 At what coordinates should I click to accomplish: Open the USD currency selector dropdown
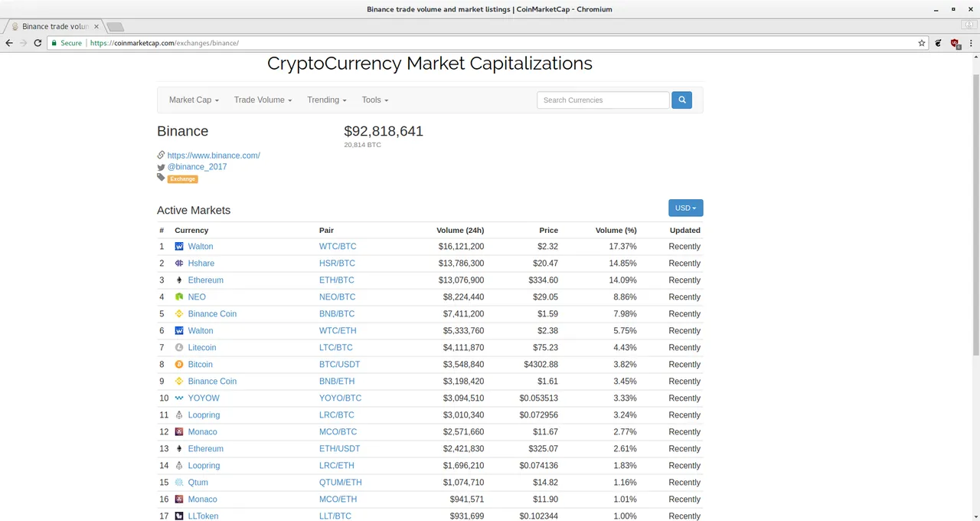click(x=685, y=208)
